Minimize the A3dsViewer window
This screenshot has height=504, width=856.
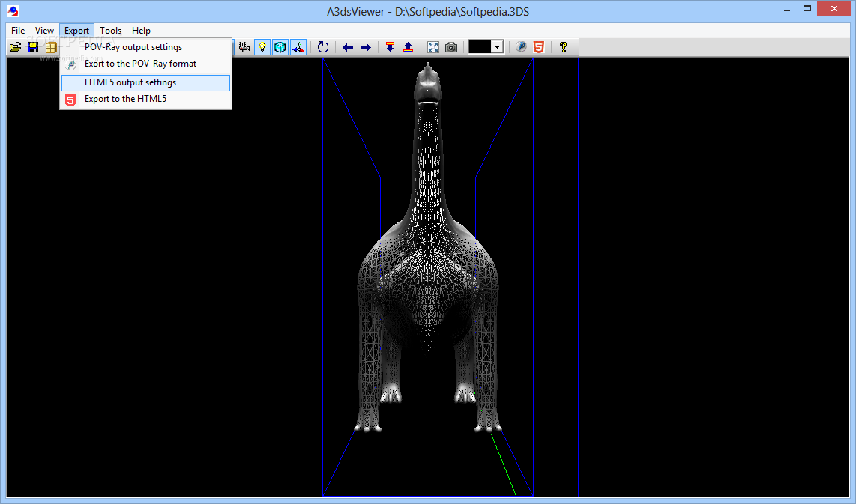787,9
